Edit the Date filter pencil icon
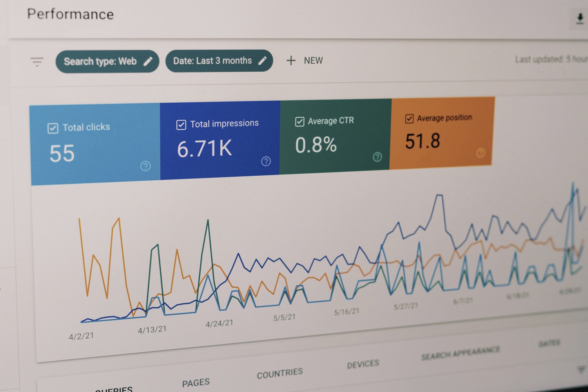This screenshot has width=588, height=392. pyautogui.click(x=263, y=60)
